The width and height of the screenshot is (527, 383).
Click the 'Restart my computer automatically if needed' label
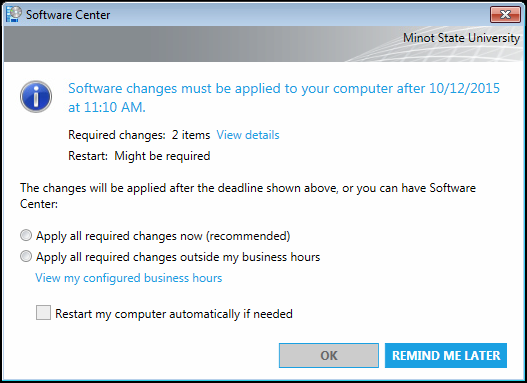(x=174, y=314)
